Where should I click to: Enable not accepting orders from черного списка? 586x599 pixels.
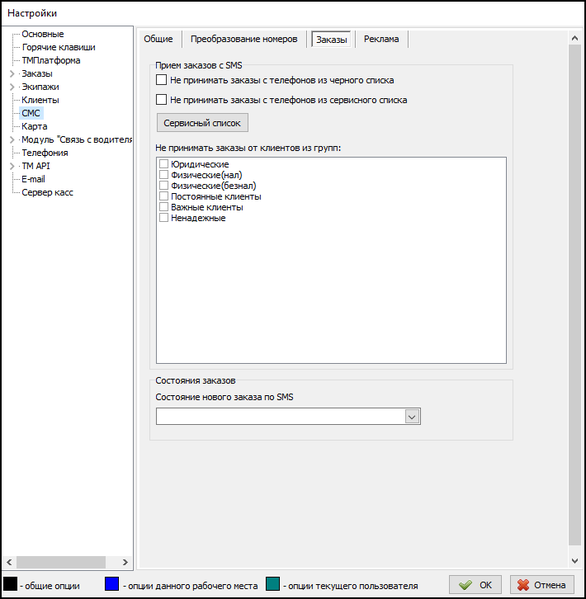click(161, 80)
